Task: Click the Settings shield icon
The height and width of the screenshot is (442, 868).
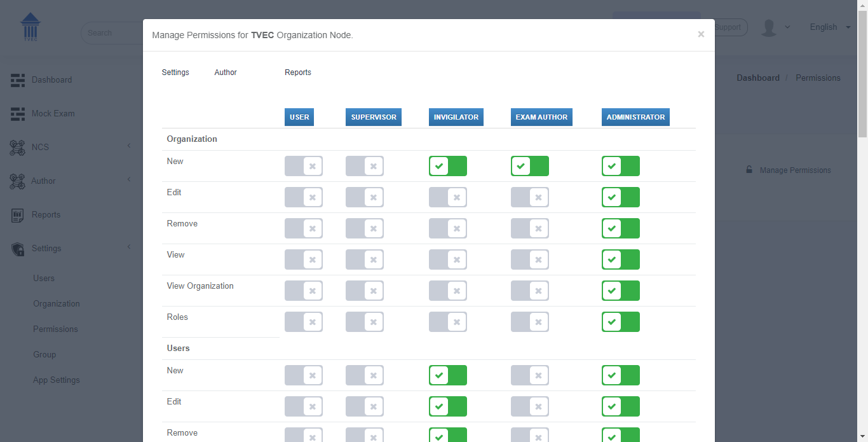Action: tap(18, 249)
